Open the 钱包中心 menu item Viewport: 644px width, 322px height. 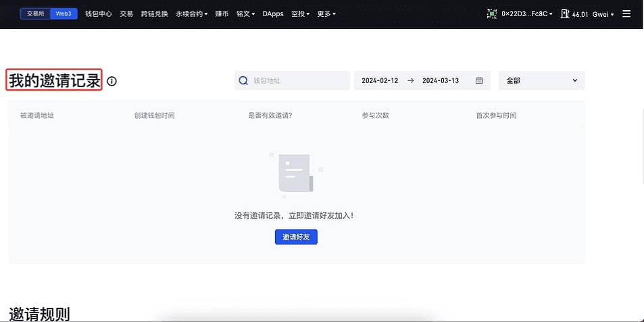coord(99,14)
